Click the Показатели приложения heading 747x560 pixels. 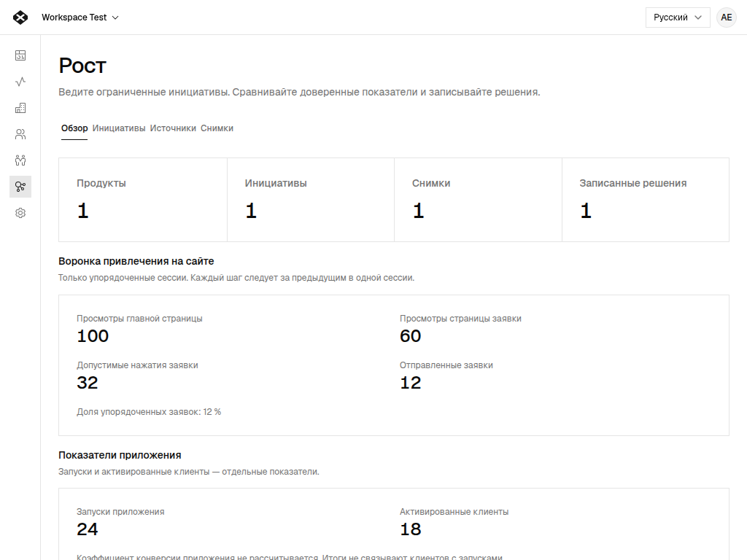pos(120,455)
